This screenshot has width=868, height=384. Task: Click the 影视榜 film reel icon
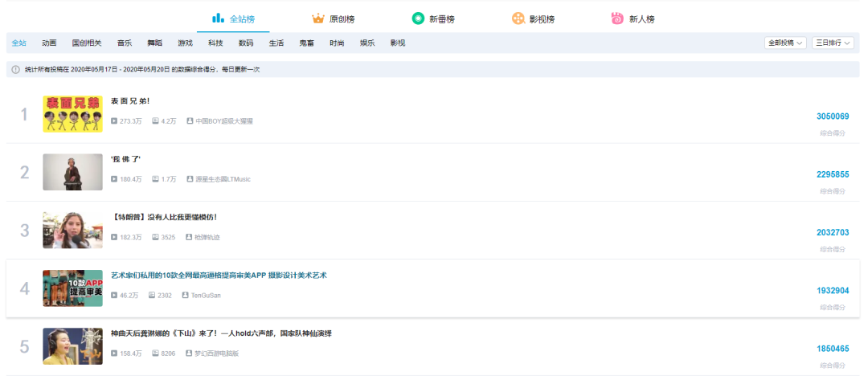pos(518,18)
